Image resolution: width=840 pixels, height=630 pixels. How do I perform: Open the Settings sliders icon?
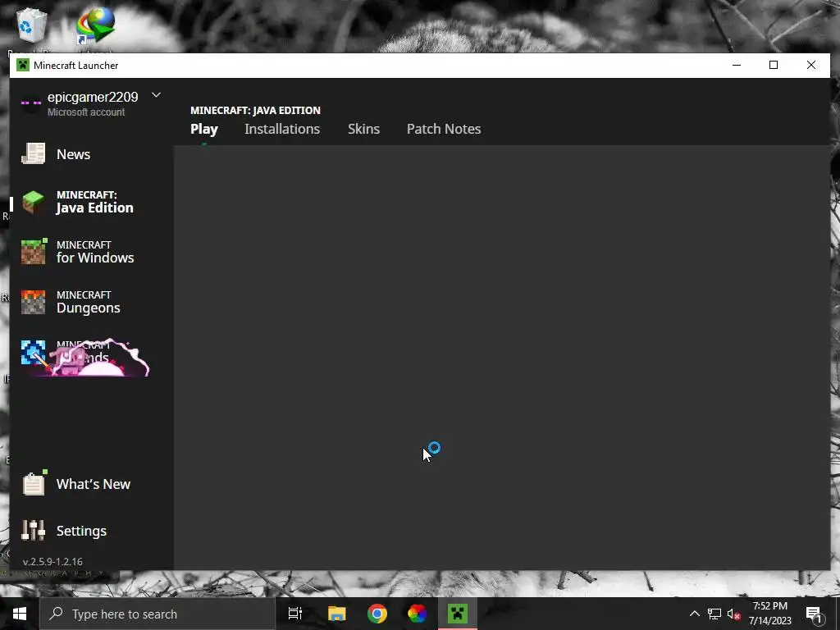tap(33, 531)
